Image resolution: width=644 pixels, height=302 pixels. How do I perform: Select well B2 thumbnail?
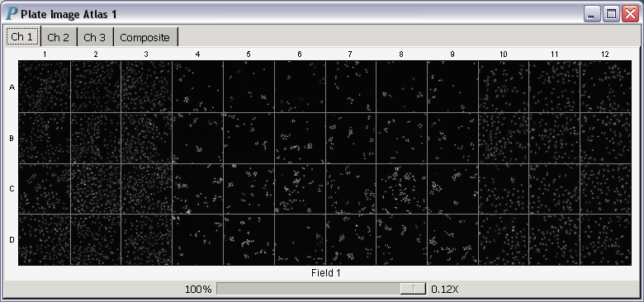click(96, 138)
